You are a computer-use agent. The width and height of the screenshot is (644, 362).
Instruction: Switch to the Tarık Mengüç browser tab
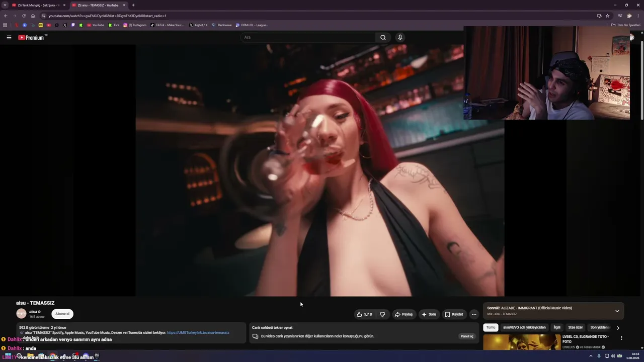[x=38, y=5]
